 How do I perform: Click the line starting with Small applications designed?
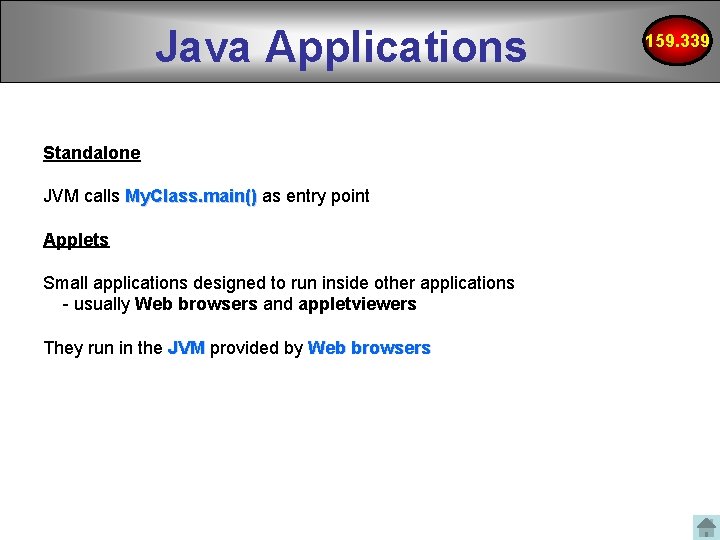(279, 283)
